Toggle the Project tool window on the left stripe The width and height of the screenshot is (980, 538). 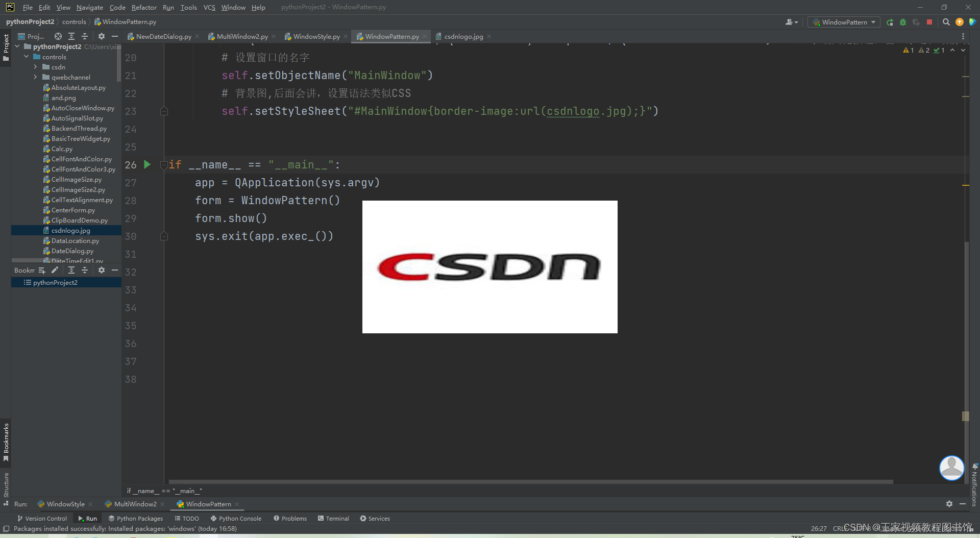6,47
